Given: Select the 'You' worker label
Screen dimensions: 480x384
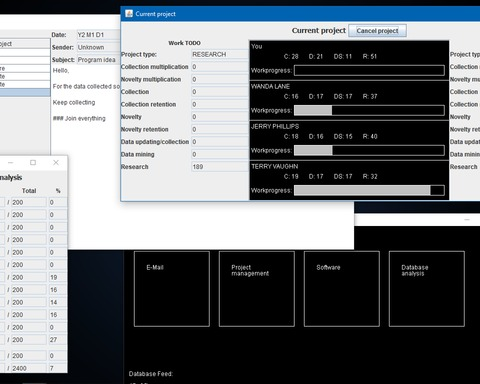Looking at the screenshot, I should click(257, 46).
